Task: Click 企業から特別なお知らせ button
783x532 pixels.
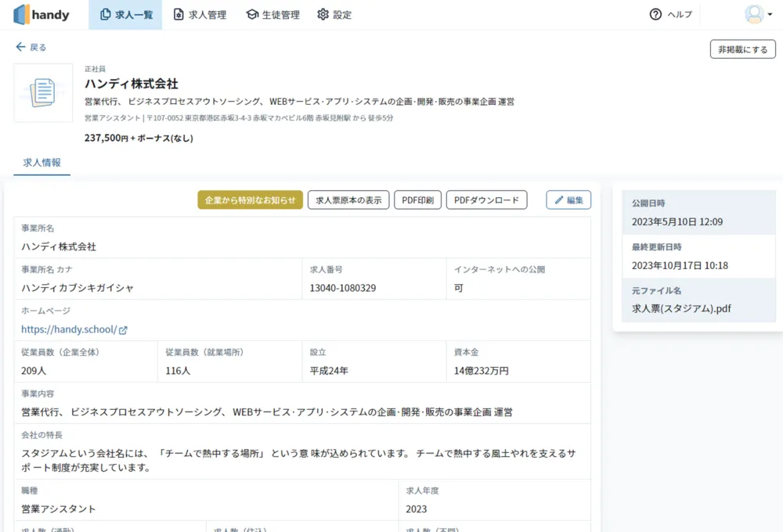Action: pyautogui.click(x=251, y=200)
